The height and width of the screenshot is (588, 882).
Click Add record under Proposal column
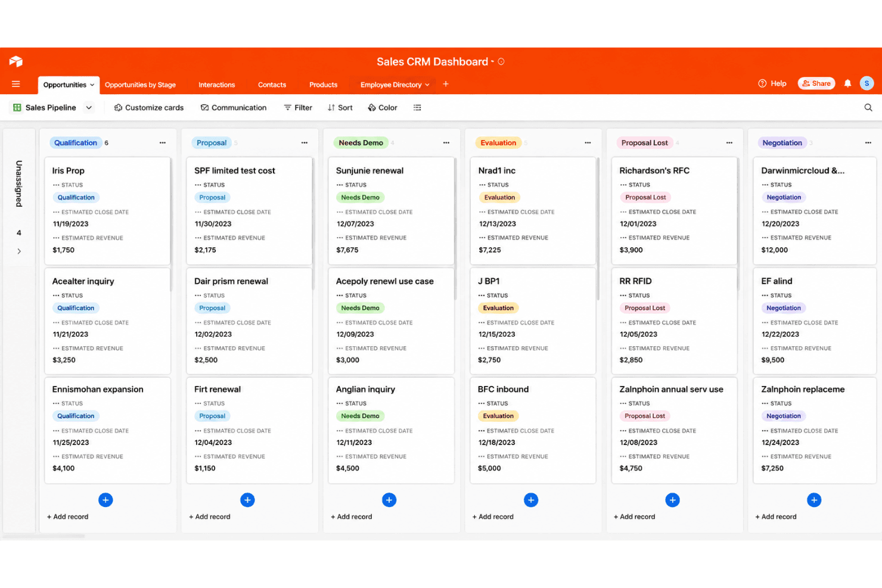210,517
